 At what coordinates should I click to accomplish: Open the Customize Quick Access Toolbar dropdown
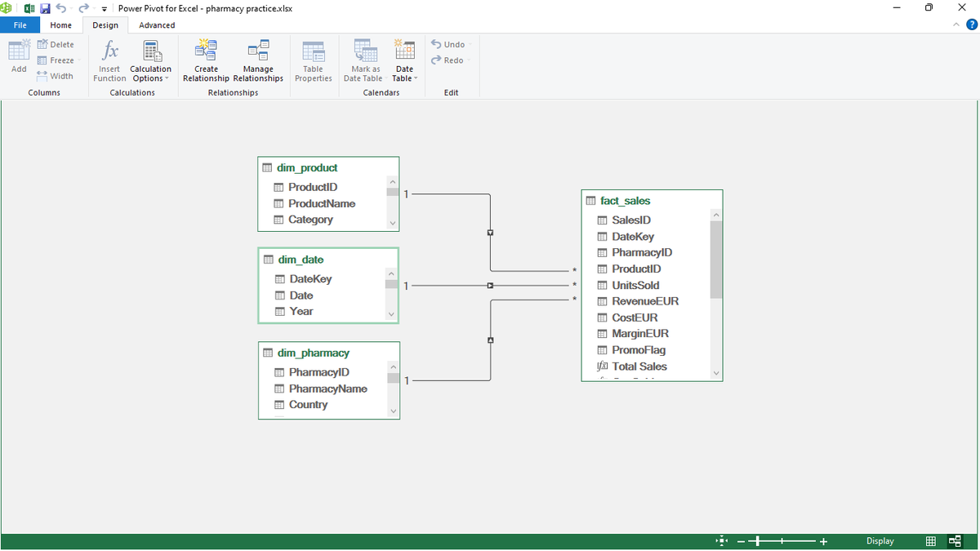(105, 9)
